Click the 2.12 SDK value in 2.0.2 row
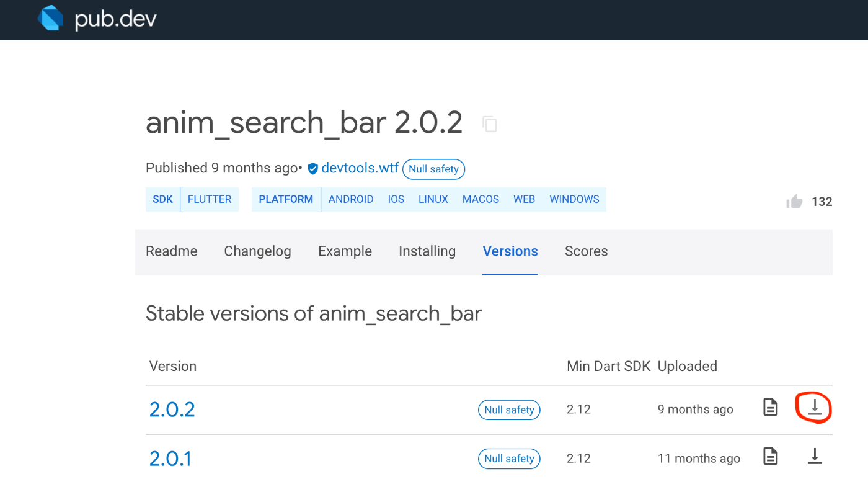Viewport: 868px width, 479px height. pos(578,410)
